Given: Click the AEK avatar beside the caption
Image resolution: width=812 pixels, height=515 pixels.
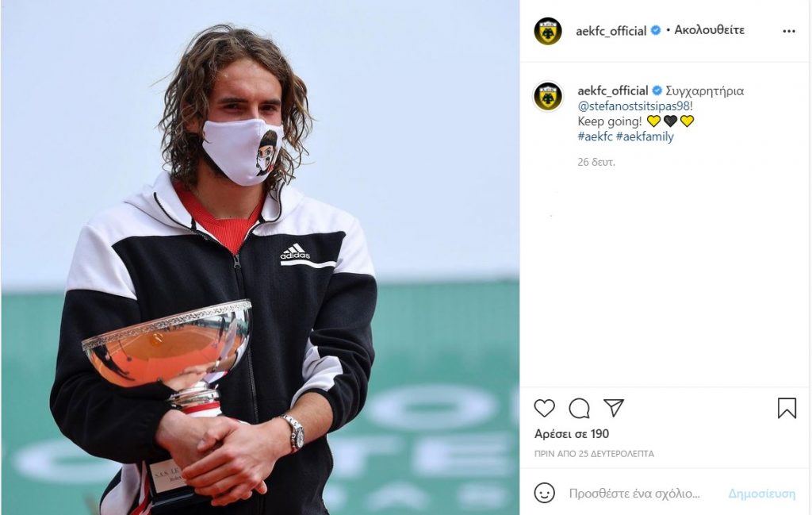Looking at the screenshot, I should (x=548, y=96).
